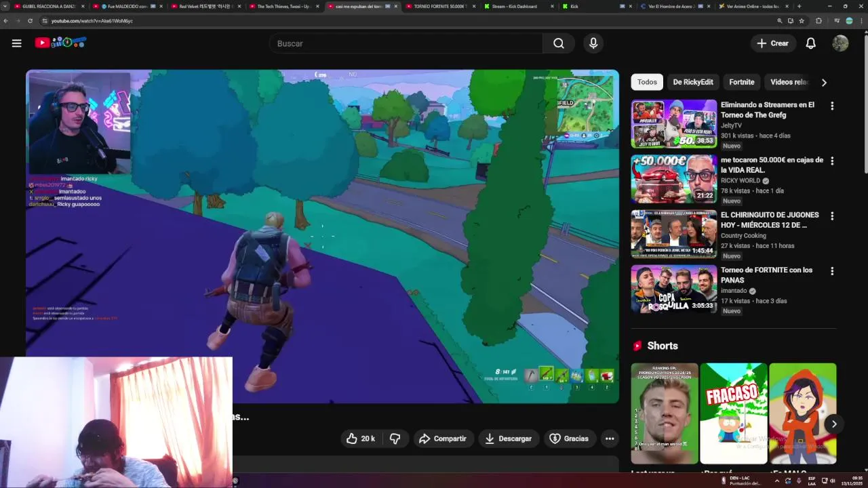
Task: Switch to TORNEO FORTNITE 50.000€ tab
Action: click(x=439, y=6)
